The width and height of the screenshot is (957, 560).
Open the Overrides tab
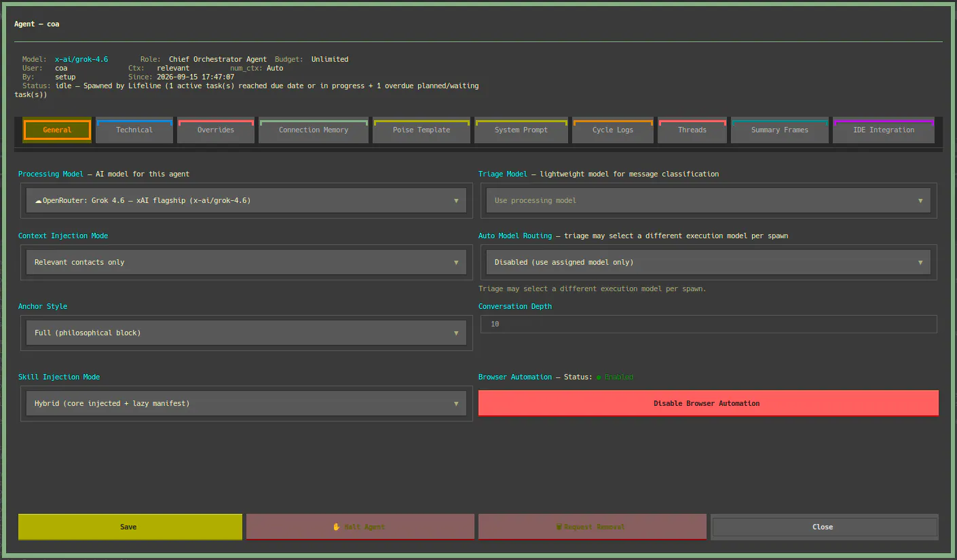click(x=216, y=130)
